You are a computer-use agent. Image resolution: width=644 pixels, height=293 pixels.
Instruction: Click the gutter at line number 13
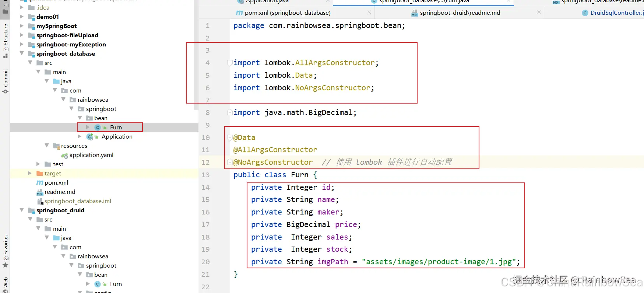[x=205, y=175]
